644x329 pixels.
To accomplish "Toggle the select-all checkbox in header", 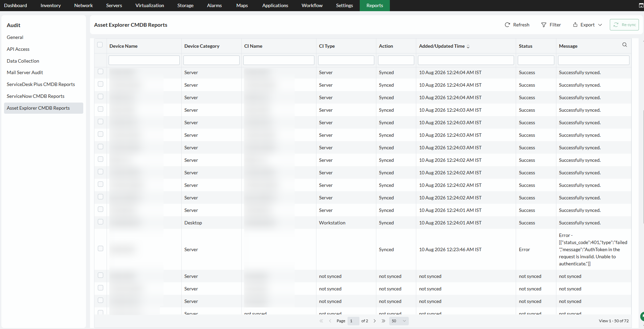I will 100,45.
